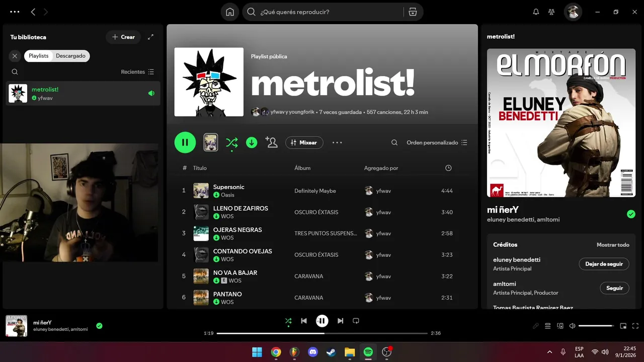Skip to the previous track
This screenshot has width=644, height=362.
pos(304,321)
